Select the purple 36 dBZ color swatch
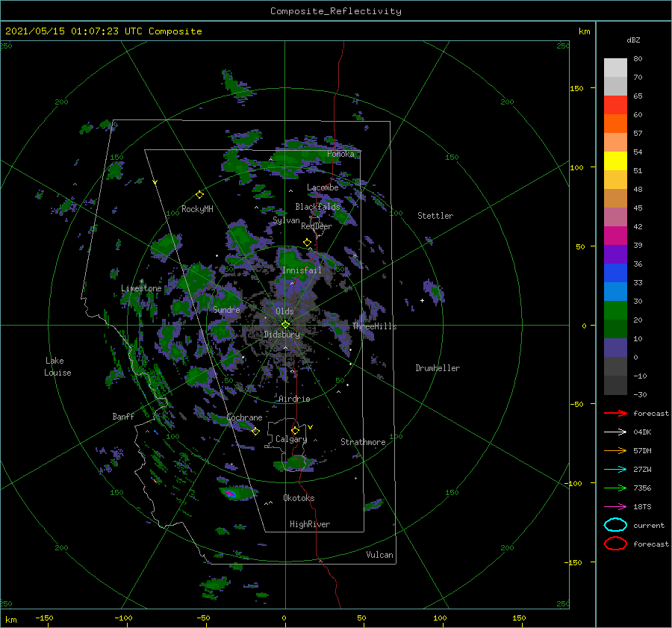This screenshot has height=628, width=672. (x=615, y=254)
